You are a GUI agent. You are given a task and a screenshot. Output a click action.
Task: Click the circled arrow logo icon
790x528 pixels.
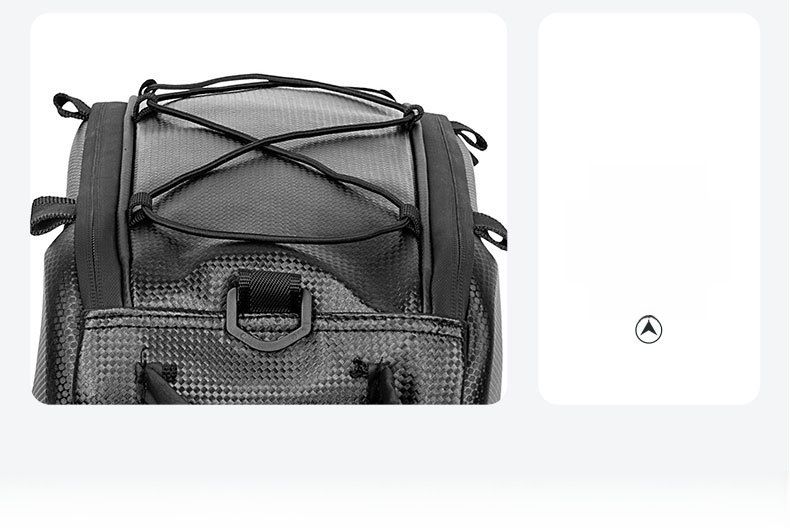[648, 329]
